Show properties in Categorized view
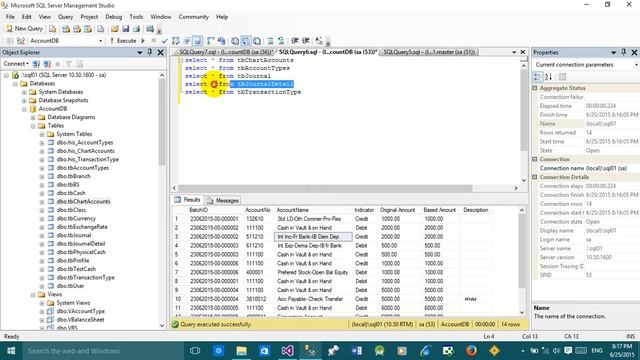This screenshot has height=360, width=640. (x=538, y=77)
